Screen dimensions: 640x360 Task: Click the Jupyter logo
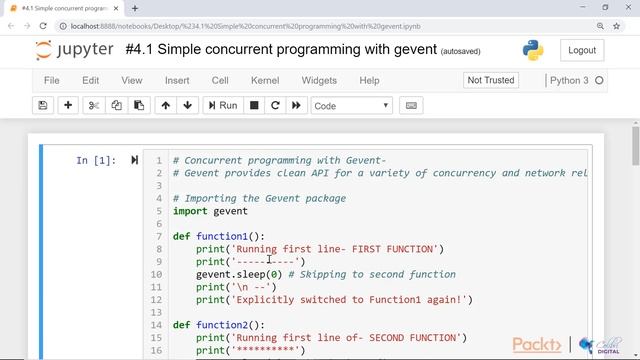click(74, 50)
